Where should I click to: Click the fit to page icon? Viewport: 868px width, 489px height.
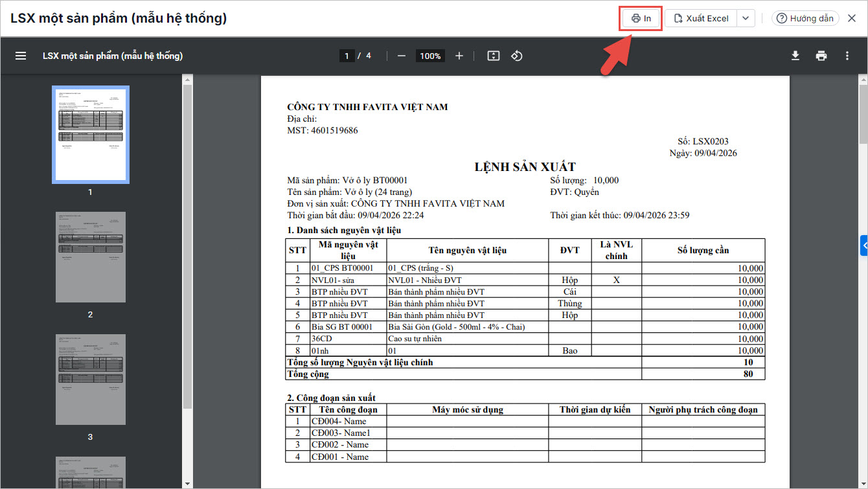494,56
